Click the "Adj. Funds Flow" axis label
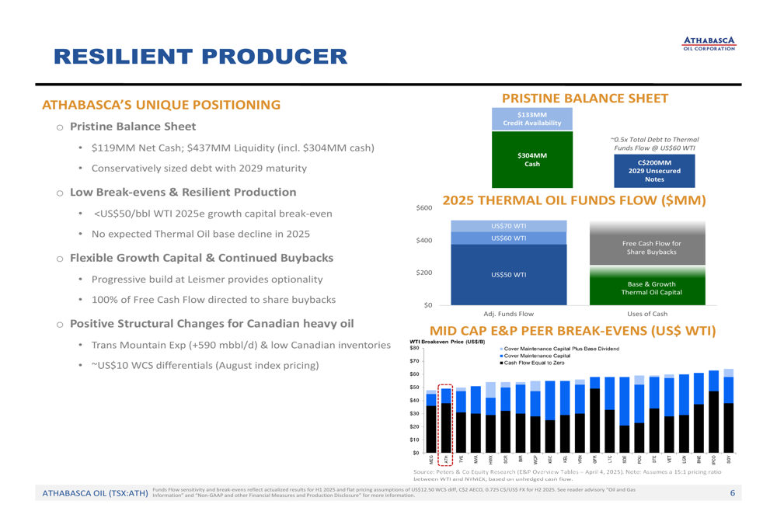This screenshot has height=532, width=777. click(508, 314)
